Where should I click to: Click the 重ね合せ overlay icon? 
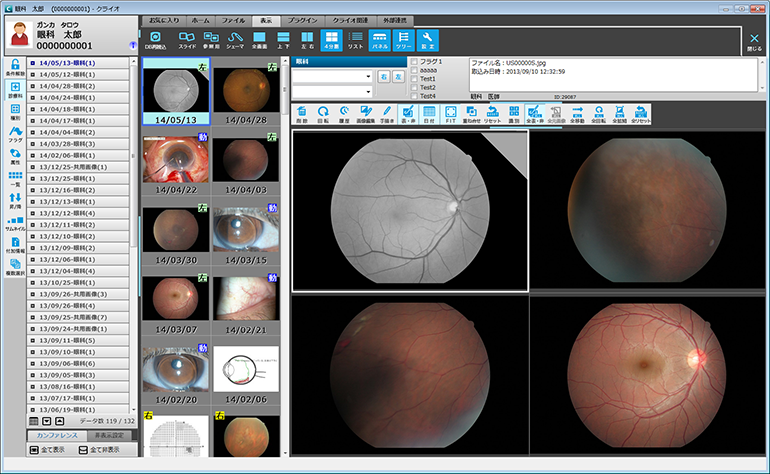[471, 114]
